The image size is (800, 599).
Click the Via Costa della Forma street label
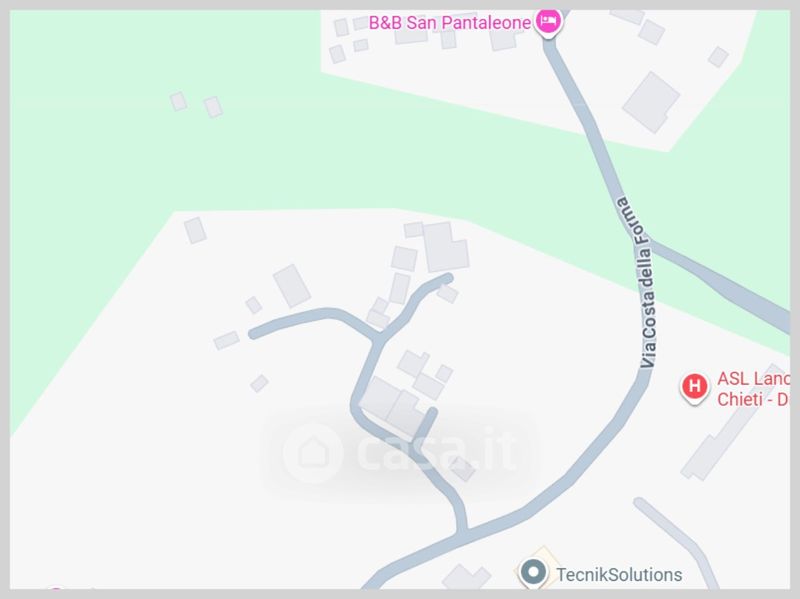(x=640, y=282)
